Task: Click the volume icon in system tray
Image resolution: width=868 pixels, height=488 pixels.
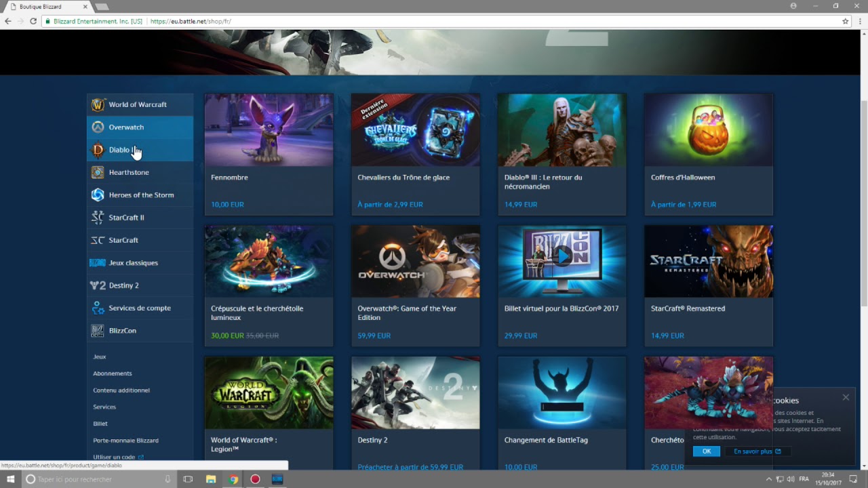Action: coord(791,479)
